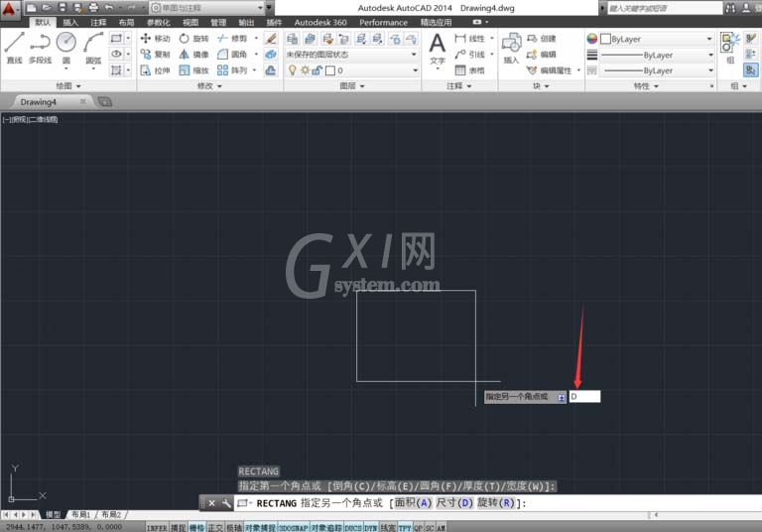Switch to the 注释 ribbon tab
This screenshot has width=762, height=532.
(98, 23)
